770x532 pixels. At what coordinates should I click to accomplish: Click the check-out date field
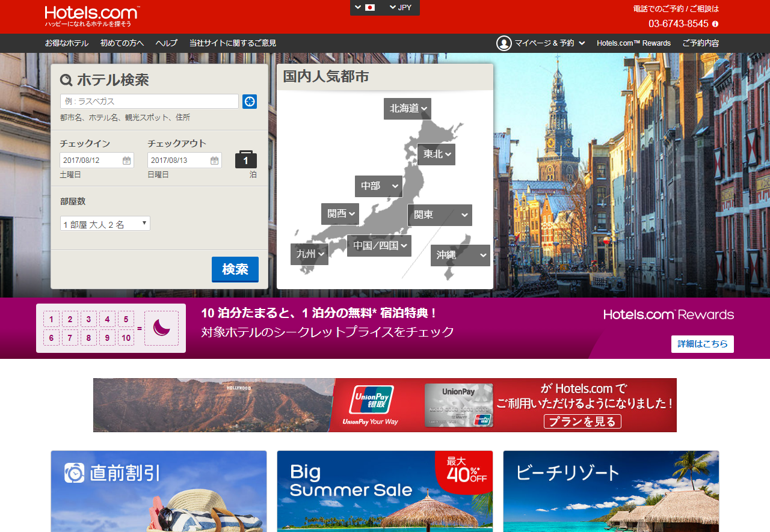point(185,161)
